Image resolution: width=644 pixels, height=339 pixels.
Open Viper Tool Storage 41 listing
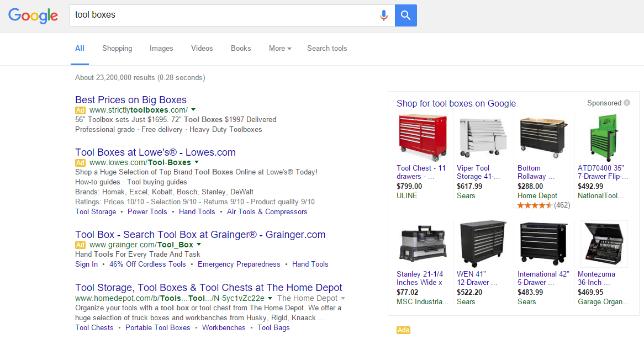coord(478,172)
